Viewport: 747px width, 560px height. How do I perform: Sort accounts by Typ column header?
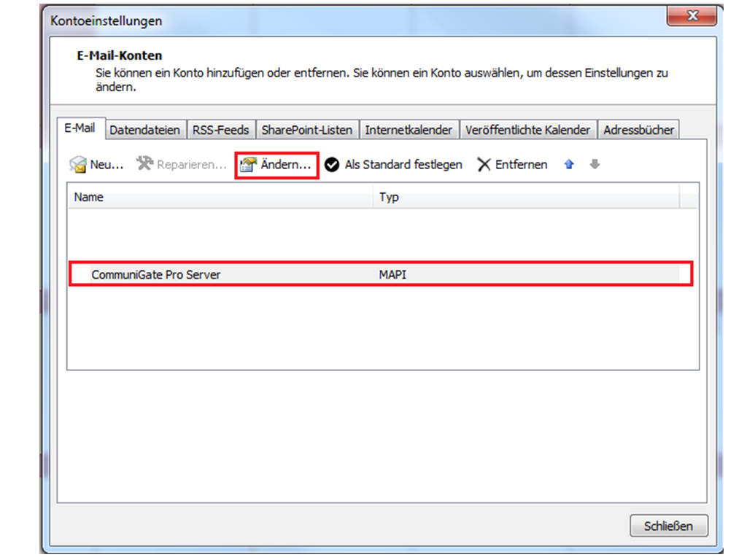[525, 197]
